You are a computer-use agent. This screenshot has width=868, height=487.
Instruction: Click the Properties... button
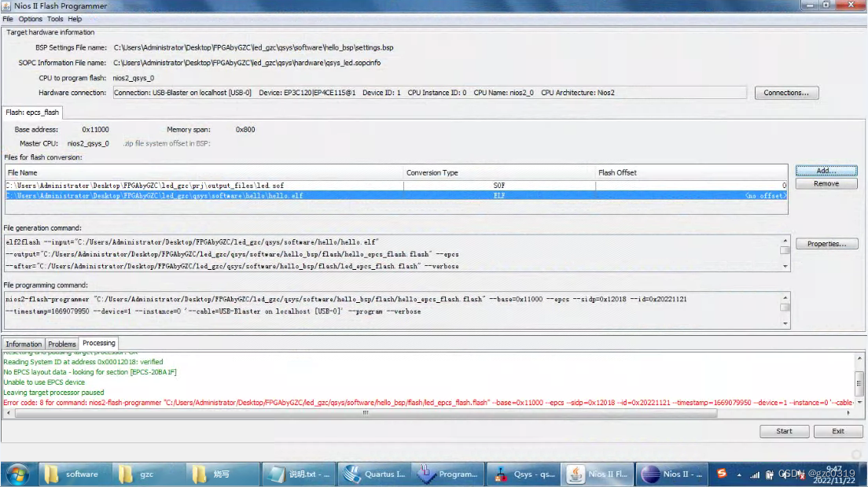826,244
